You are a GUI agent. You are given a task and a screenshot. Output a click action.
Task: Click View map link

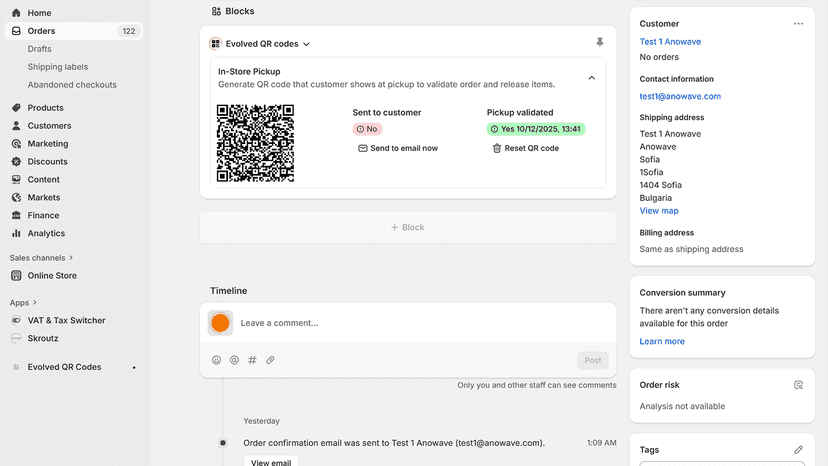pyautogui.click(x=659, y=211)
